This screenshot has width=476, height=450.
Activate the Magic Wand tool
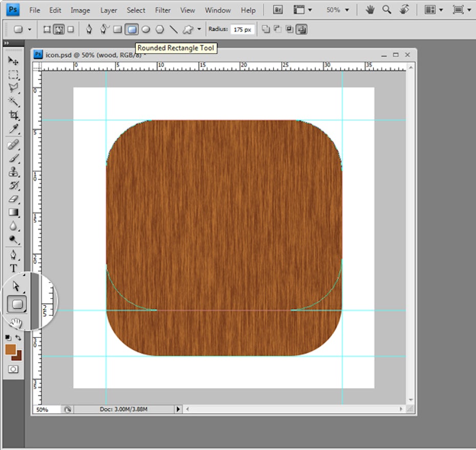click(x=13, y=101)
